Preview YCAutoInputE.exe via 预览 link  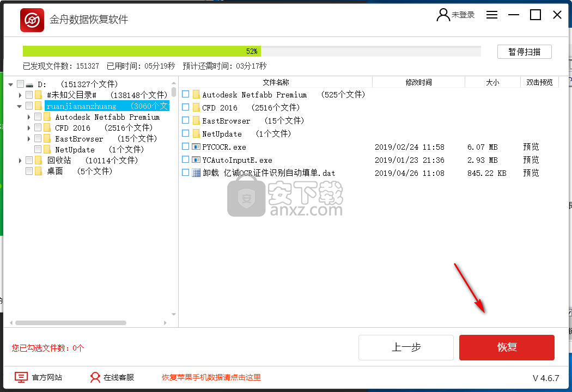[x=531, y=160]
